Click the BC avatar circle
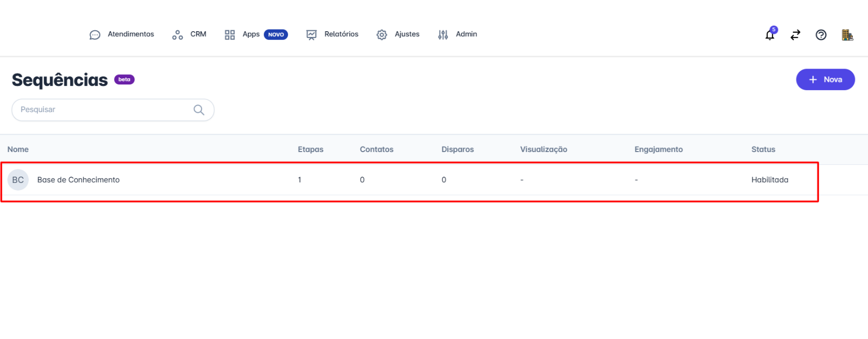868x339 pixels. pos(18,180)
